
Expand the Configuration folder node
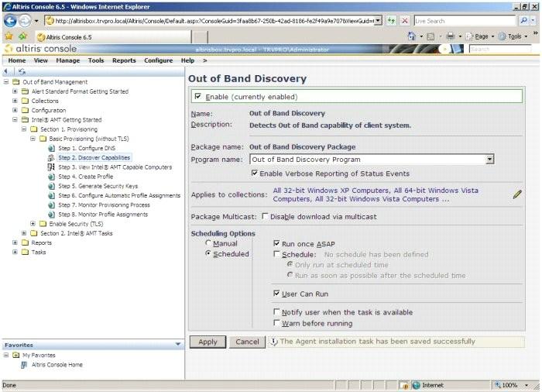click(x=15, y=110)
